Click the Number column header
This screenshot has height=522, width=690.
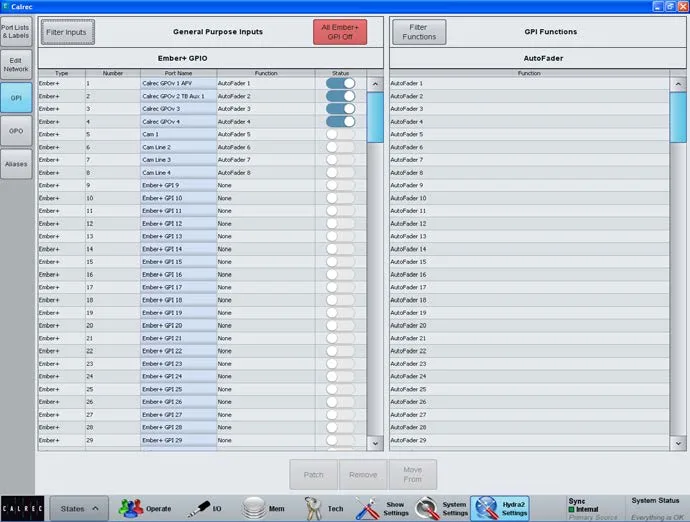(113, 73)
